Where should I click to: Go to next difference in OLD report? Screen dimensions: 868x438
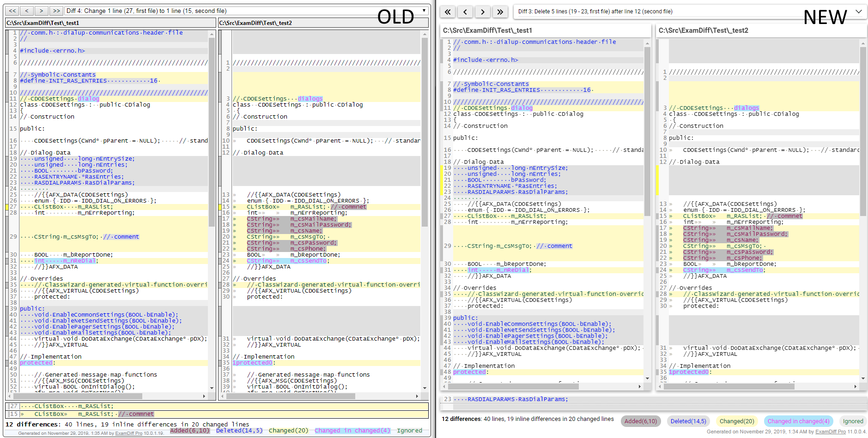41,11
